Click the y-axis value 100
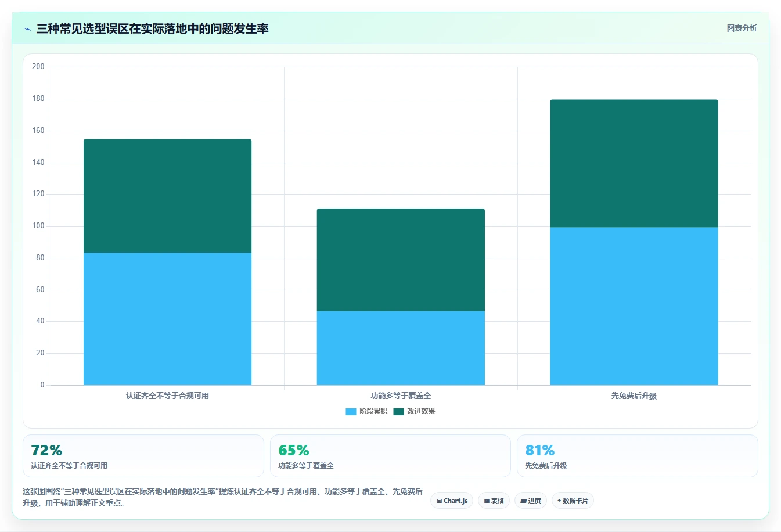The width and height of the screenshot is (781, 532). (38, 226)
